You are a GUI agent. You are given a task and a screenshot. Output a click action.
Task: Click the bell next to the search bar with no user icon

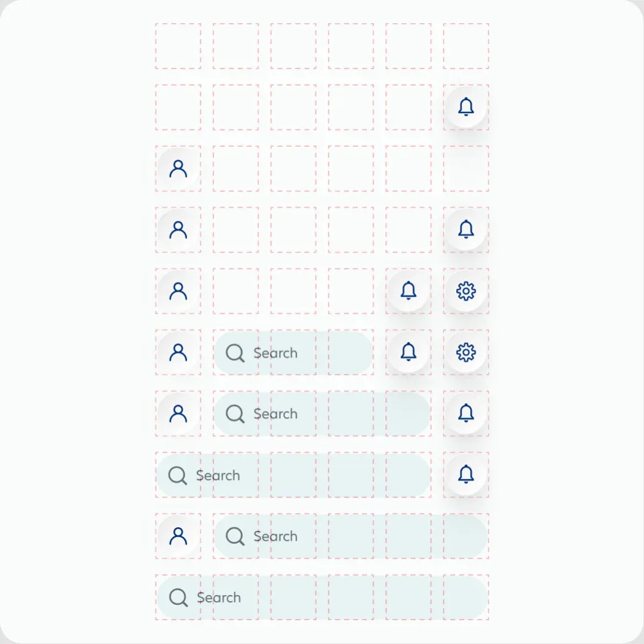pos(466,475)
